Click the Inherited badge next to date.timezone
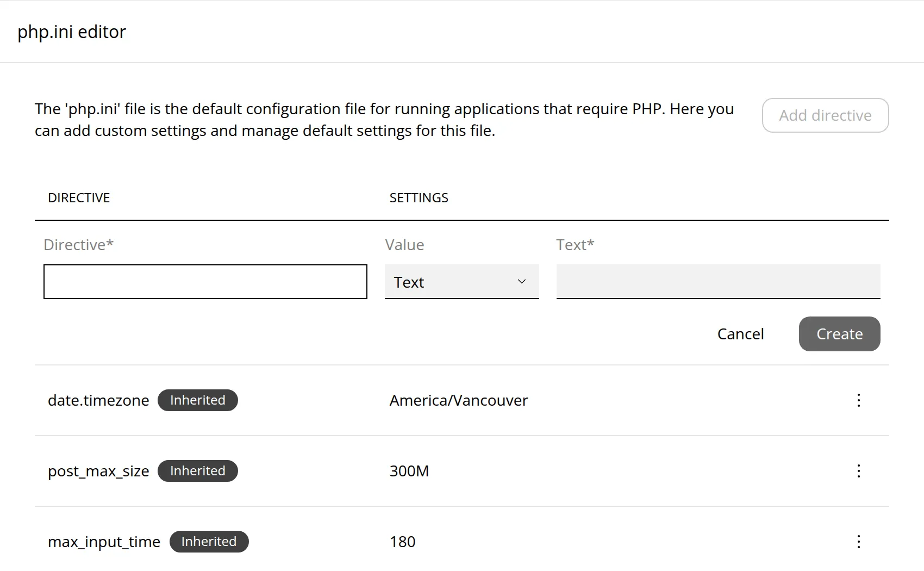The width and height of the screenshot is (924, 571). click(x=198, y=400)
